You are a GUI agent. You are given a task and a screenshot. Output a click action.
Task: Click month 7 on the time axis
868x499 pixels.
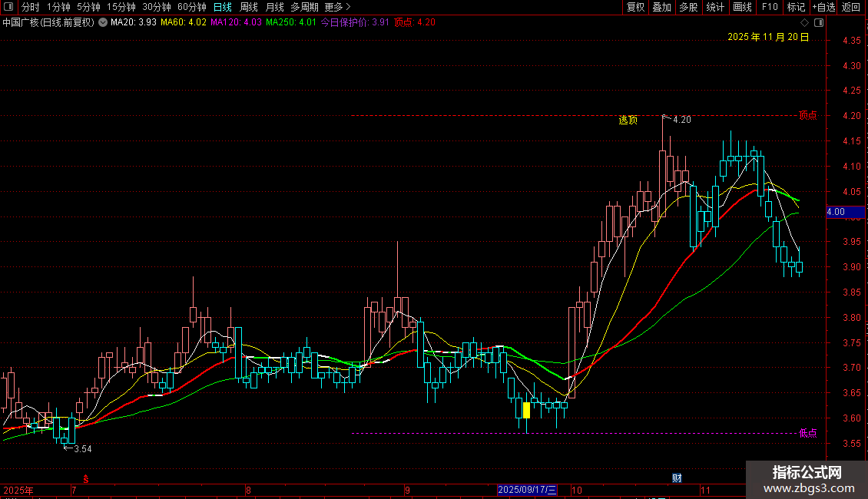tap(74, 490)
